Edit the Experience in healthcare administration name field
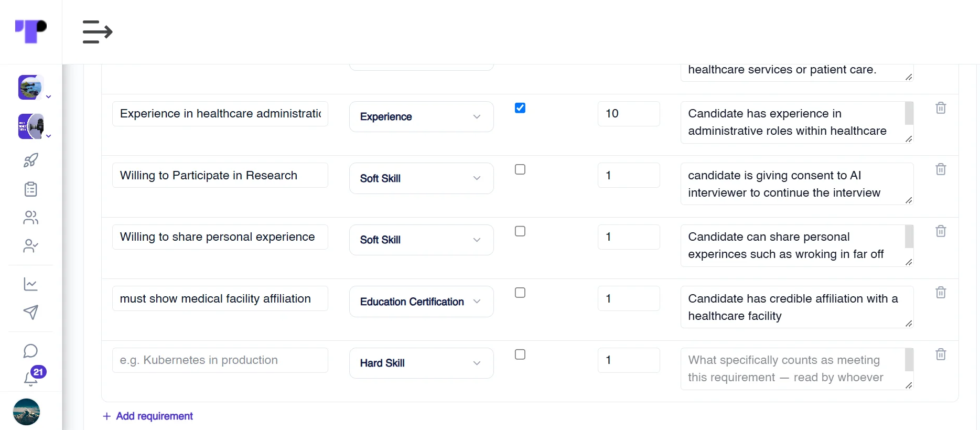This screenshot has height=430, width=980. pyautogui.click(x=220, y=114)
